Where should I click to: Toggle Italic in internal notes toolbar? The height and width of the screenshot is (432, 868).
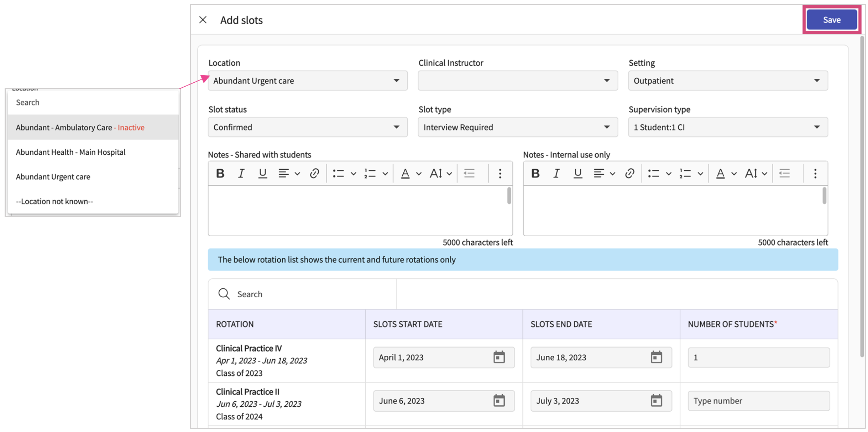pyautogui.click(x=556, y=174)
